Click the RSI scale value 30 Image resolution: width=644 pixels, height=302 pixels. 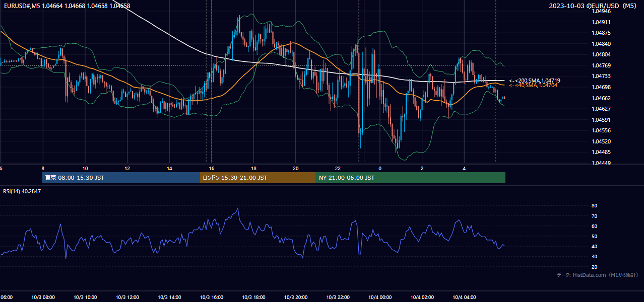tap(594, 257)
